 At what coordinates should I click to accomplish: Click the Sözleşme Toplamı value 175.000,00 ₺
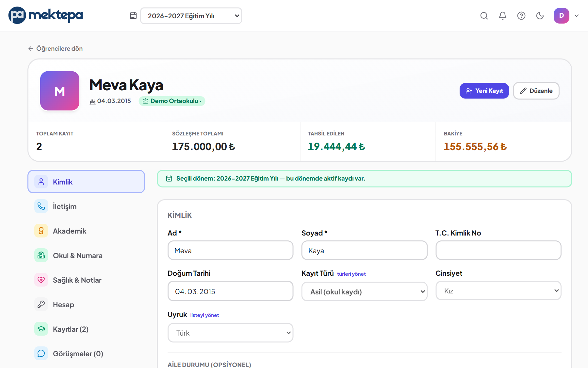(204, 147)
